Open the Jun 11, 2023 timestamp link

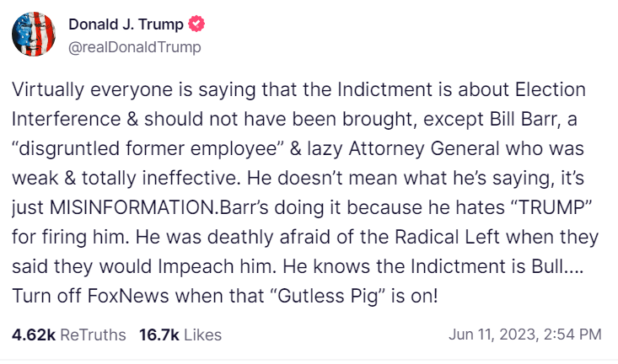coord(524,335)
